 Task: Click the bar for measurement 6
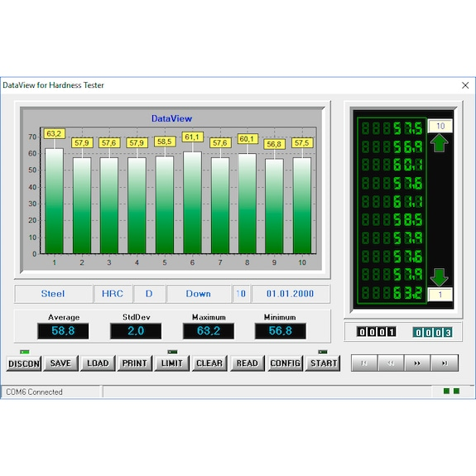(x=192, y=203)
